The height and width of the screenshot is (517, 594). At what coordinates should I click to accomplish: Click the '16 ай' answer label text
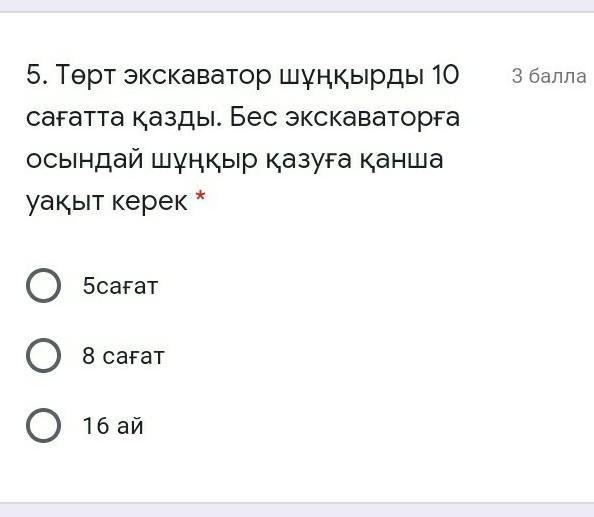point(113,426)
